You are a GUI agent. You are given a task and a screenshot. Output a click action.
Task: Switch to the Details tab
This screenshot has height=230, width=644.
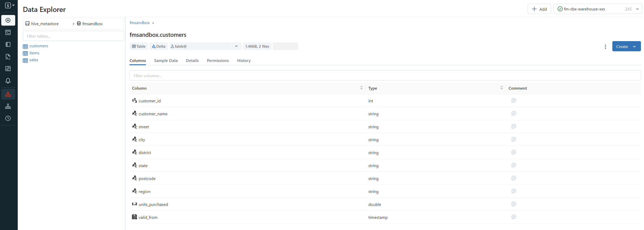tap(192, 61)
